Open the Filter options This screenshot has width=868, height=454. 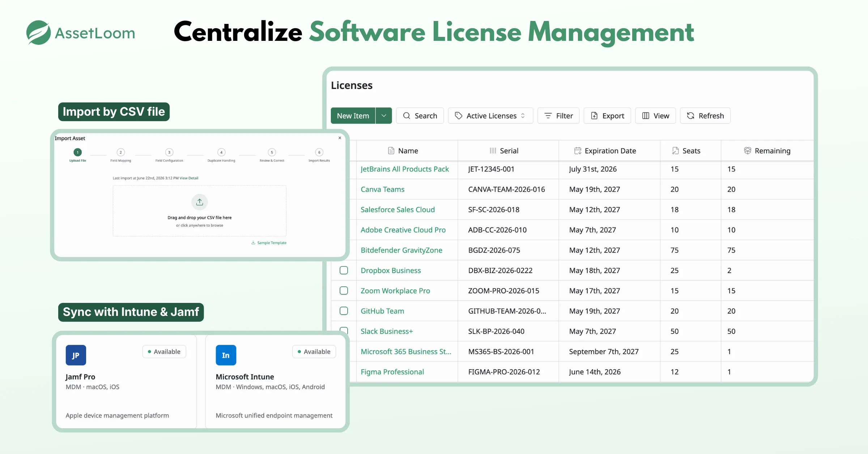pos(558,116)
